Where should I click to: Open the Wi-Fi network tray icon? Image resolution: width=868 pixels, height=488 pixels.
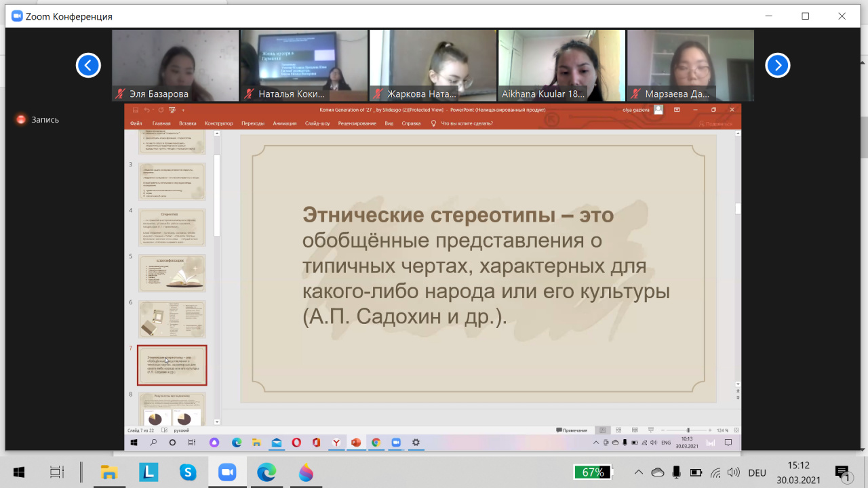pyautogui.click(x=715, y=472)
